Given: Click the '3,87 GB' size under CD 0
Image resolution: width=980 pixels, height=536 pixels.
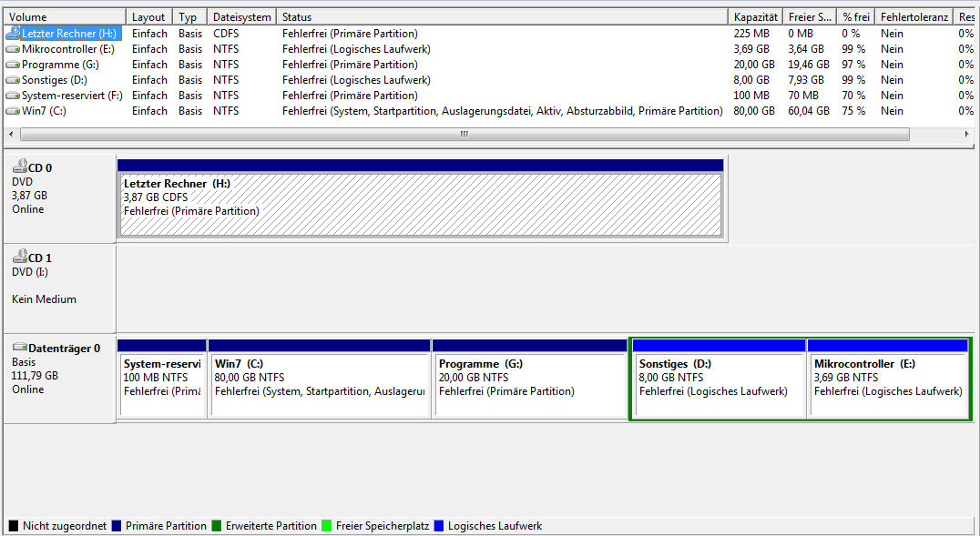Looking at the screenshot, I should click(x=29, y=196).
